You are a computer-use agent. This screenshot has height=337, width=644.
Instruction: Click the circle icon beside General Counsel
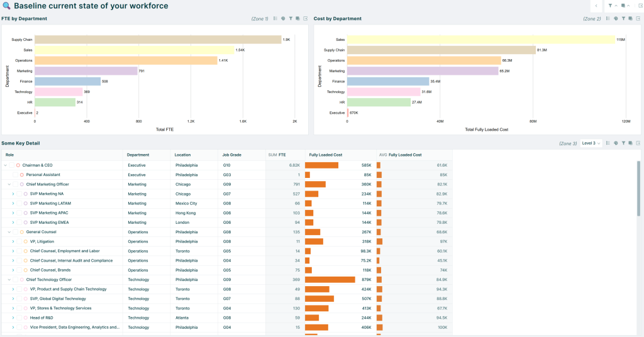[22, 232]
